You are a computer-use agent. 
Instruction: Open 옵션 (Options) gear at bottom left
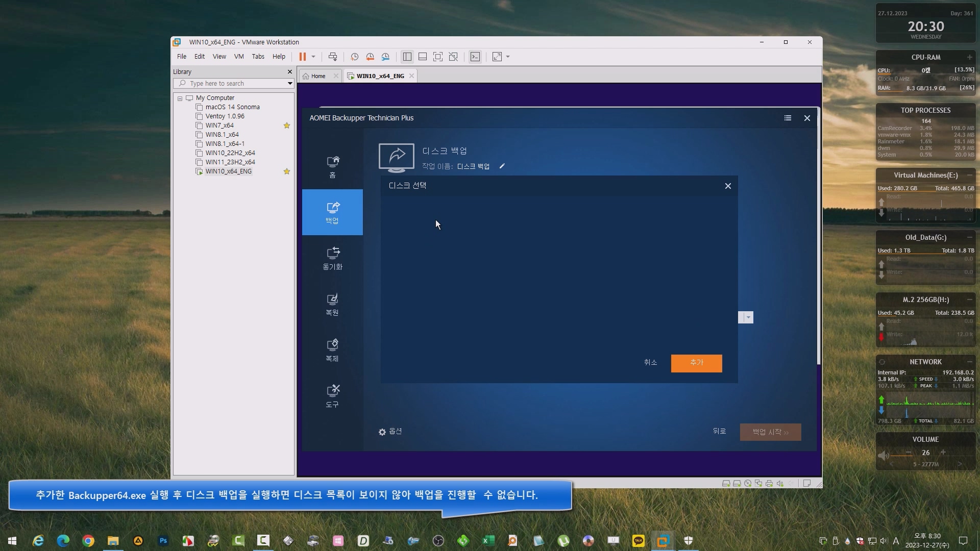click(x=390, y=432)
